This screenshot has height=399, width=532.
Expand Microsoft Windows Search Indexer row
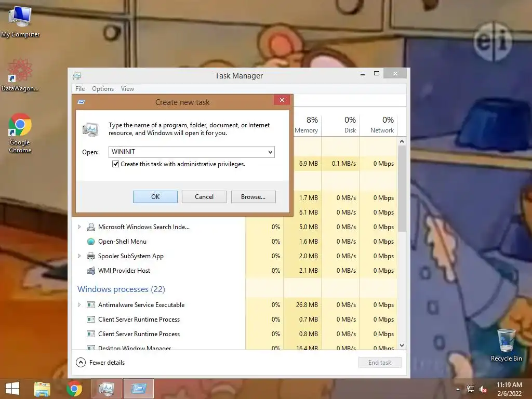click(x=79, y=227)
